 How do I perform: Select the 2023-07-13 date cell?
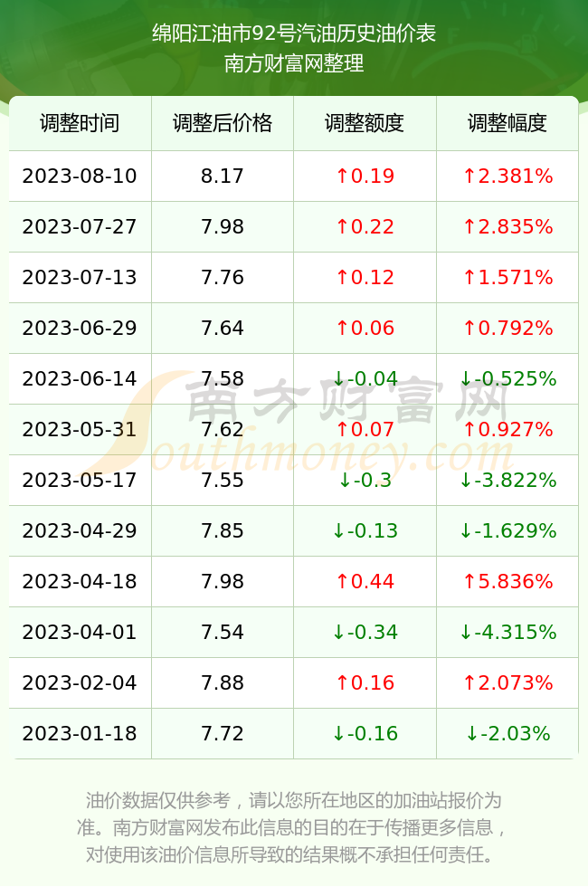[80, 277]
